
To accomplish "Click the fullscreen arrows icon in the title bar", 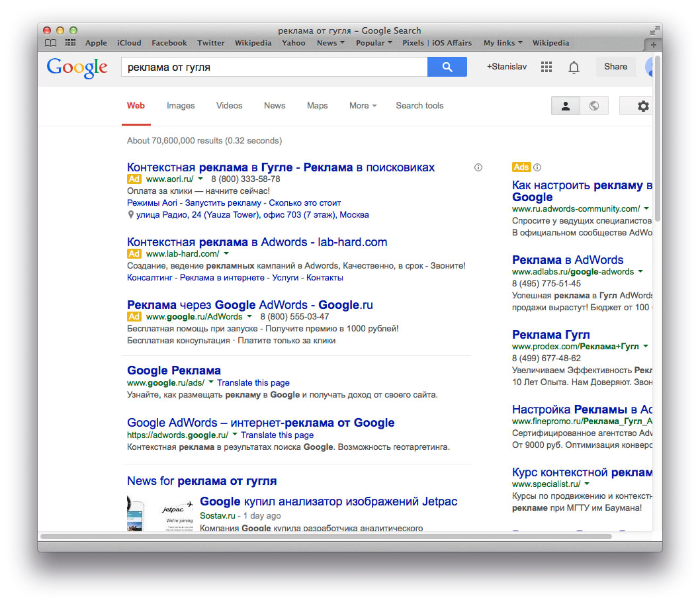I will point(654,30).
